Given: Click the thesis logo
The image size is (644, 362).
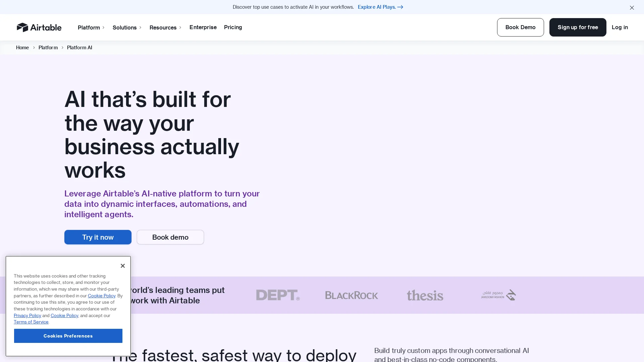Looking at the screenshot, I should pyautogui.click(x=425, y=295).
